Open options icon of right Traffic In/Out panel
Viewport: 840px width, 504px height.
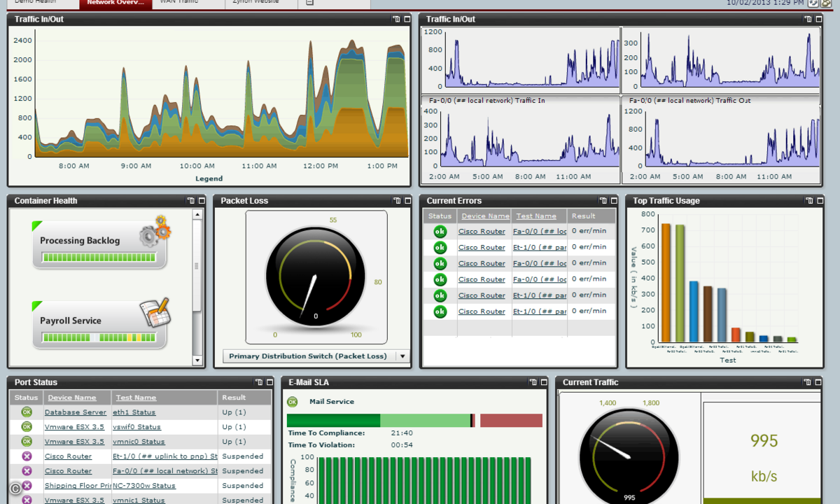point(808,19)
